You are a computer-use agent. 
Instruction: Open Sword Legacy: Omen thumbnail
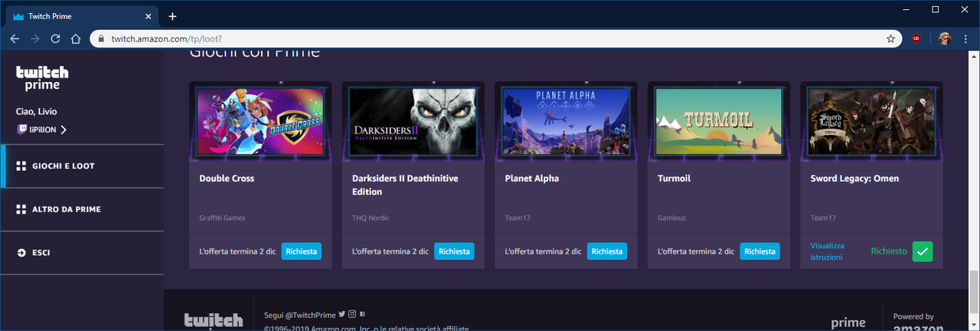pyautogui.click(x=872, y=121)
